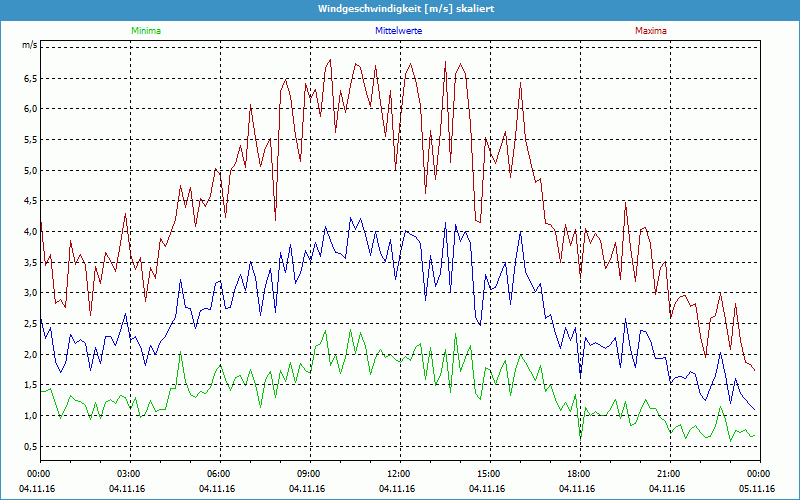Screen dimensions: 800x500
Task: Click the 15:00 time label
Action: [x=490, y=474]
